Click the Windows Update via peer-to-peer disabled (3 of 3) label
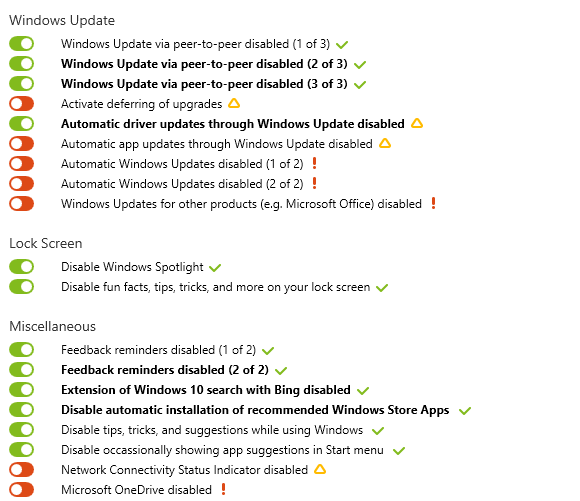Screen dimensions: 580x501 coord(204,84)
